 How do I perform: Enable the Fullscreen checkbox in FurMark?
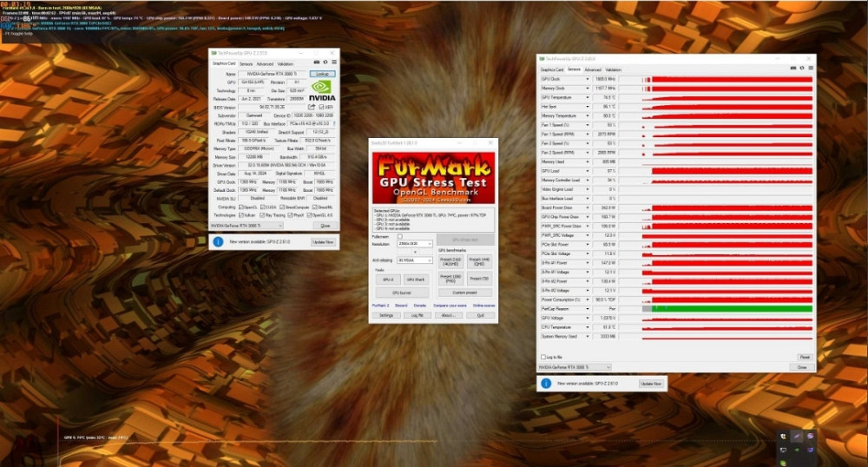(400, 236)
